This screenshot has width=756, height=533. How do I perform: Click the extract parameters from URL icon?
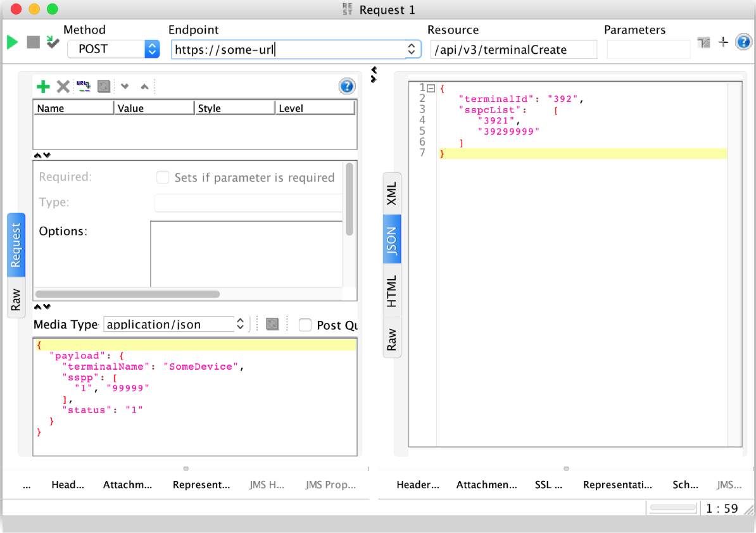(x=83, y=87)
